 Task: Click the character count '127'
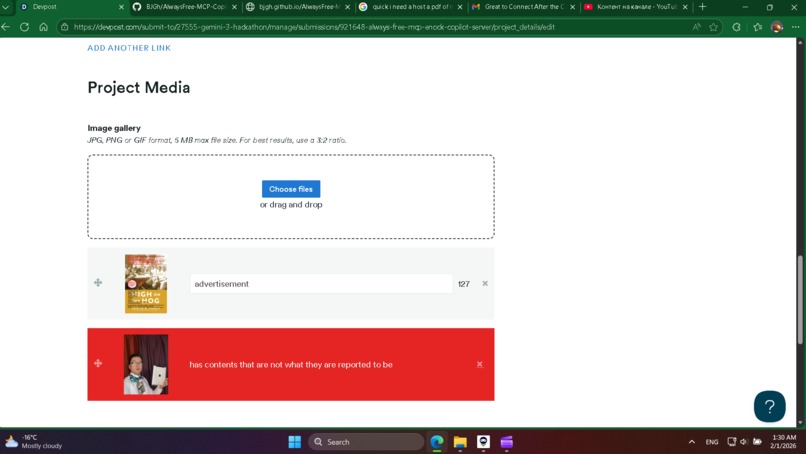464,284
